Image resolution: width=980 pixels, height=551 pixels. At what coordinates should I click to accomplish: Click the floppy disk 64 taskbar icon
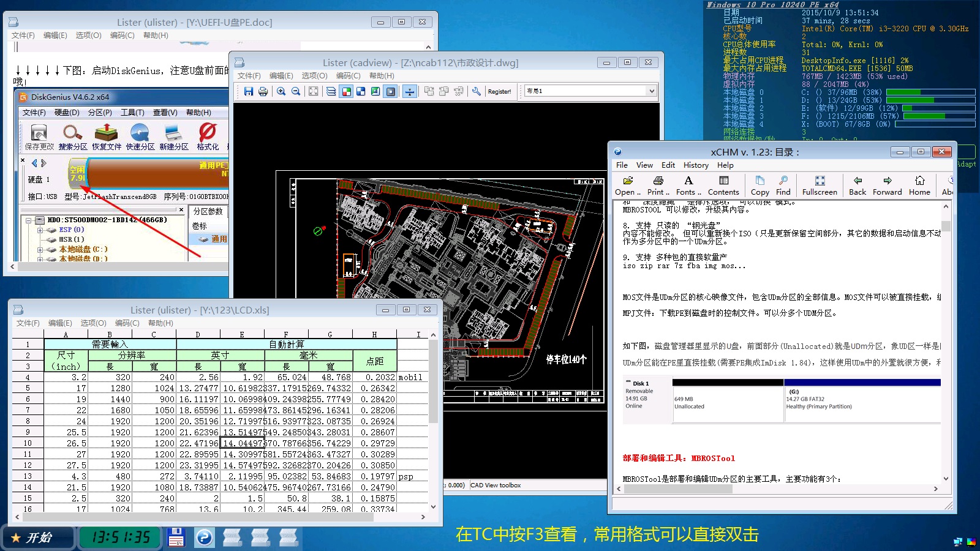click(176, 537)
